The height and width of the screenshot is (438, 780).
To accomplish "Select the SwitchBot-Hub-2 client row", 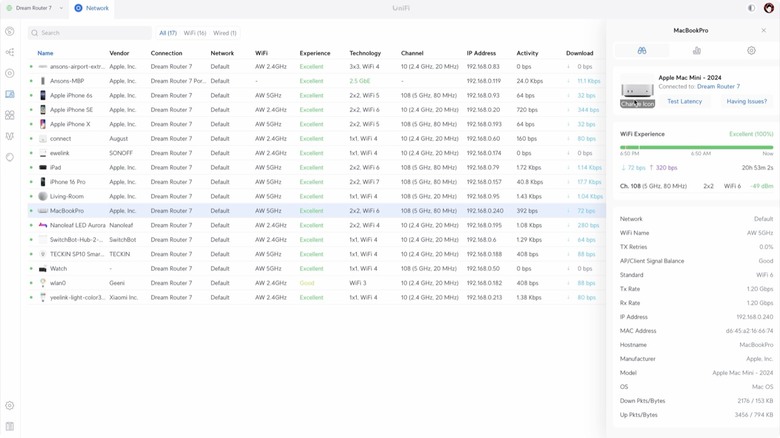I will (316, 239).
